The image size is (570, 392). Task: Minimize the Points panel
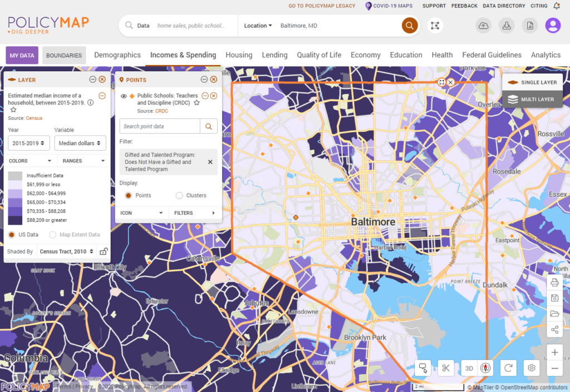pos(204,80)
